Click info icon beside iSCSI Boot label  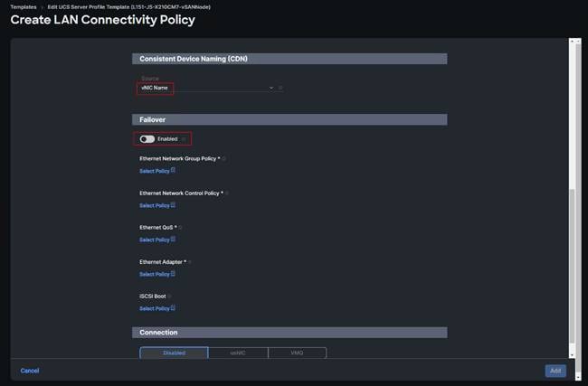click(x=170, y=297)
